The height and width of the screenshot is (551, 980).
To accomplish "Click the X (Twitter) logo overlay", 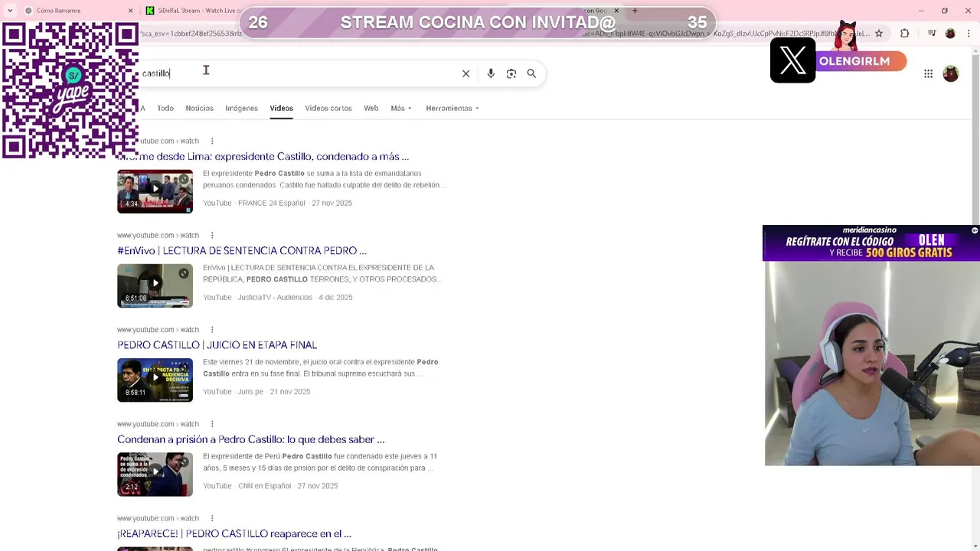I will [x=792, y=60].
